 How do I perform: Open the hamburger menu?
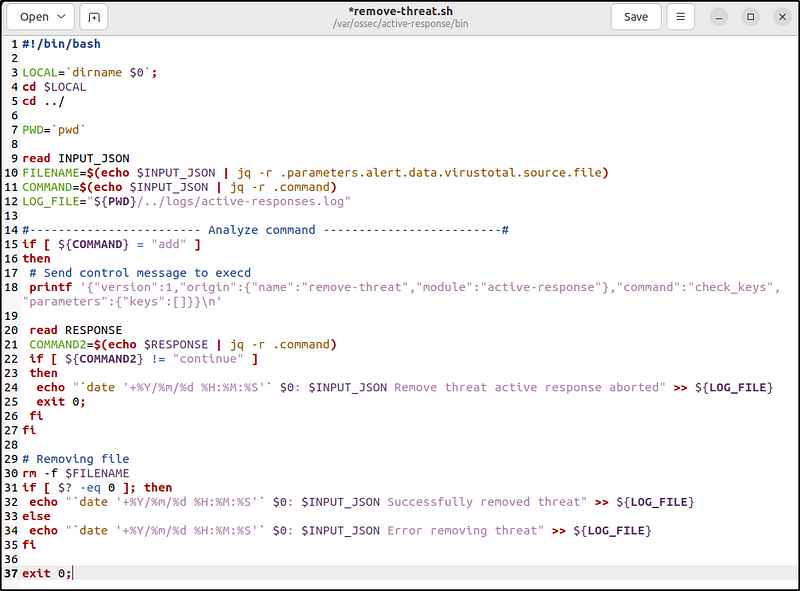680,17
